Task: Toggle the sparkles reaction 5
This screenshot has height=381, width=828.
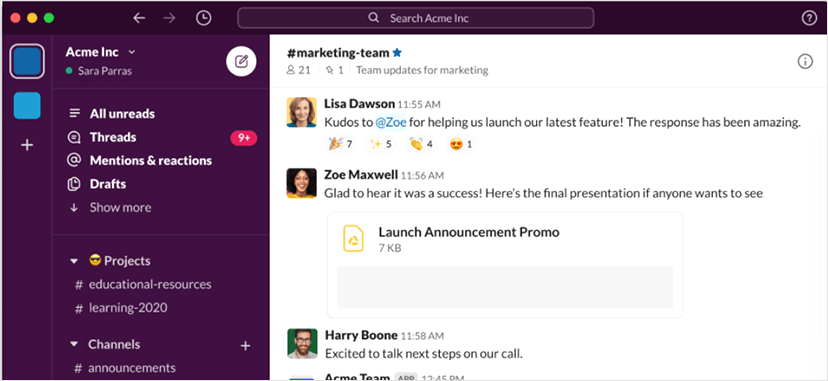Action: pos(381,144)
